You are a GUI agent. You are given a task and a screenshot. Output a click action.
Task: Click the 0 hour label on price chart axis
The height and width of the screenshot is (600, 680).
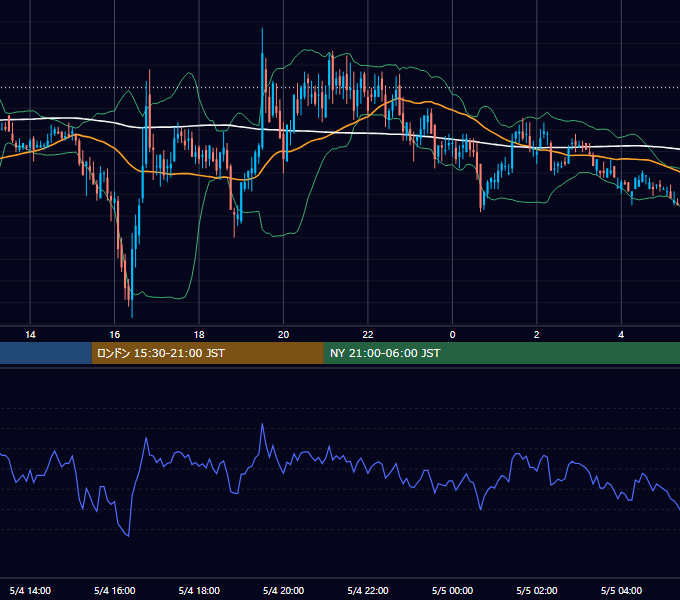click(x=452, y=335)
